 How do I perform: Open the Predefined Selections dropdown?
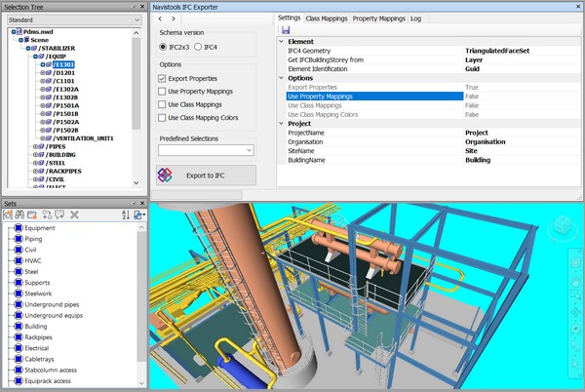[206, 150]
